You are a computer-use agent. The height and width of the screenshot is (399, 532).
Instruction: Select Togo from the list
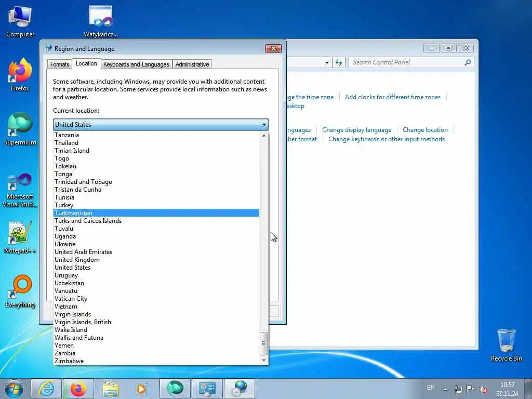point(156,158)
